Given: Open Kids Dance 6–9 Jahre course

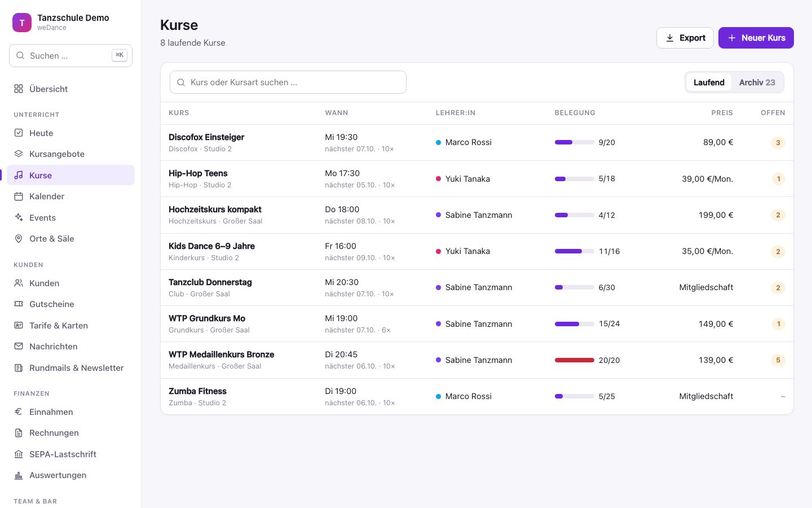Looking at the screenshot, I should click(x=211, y=246).
